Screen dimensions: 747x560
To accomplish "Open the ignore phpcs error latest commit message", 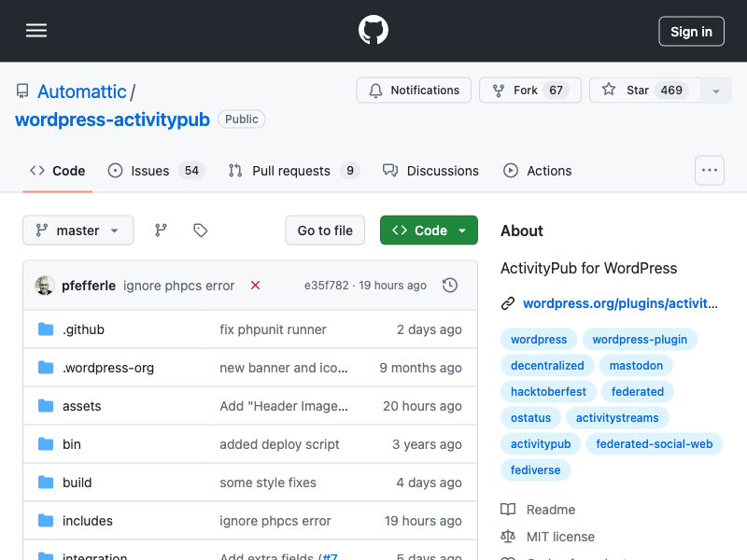I will point(178,286).
